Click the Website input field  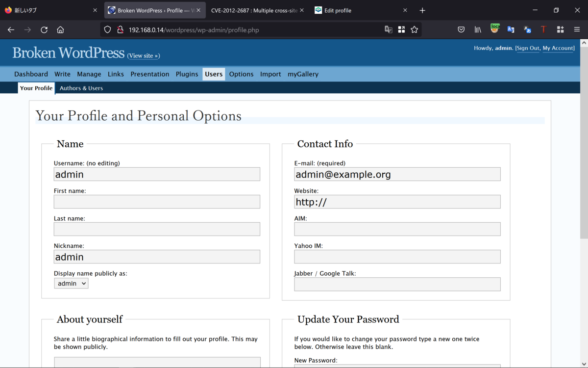[x=397, y=202]
